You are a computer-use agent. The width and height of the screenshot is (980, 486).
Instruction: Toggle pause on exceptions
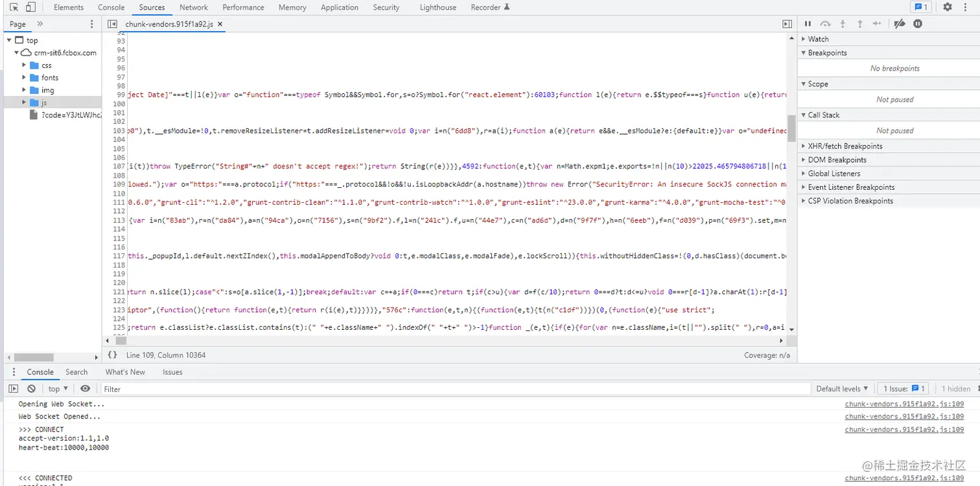(x=918, y=24)
